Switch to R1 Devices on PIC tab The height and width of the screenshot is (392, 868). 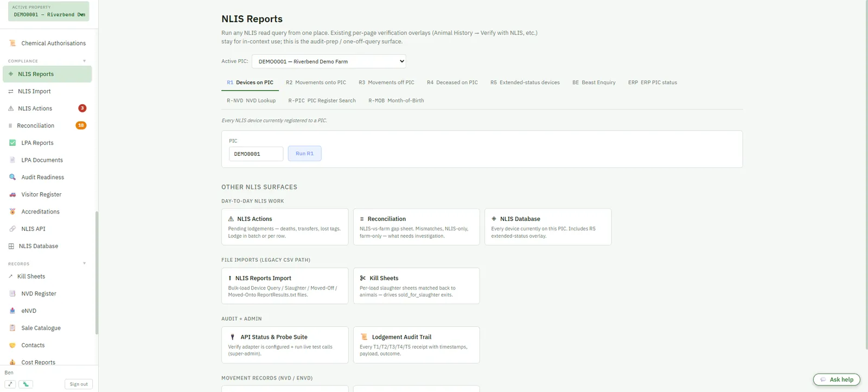pyautogui.click(x=250, y=83)
